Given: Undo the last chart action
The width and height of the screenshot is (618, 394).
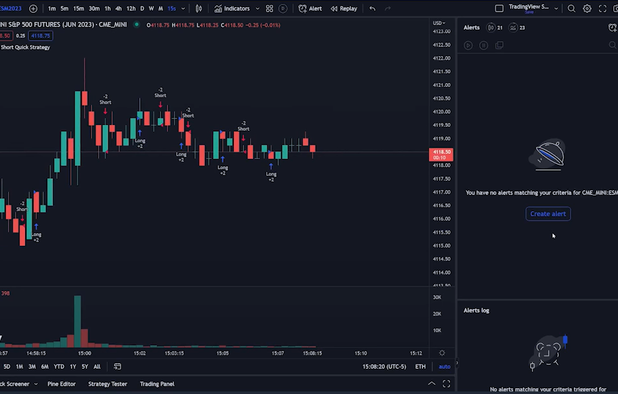Looking at the screenshot, I should coord(372,8).
